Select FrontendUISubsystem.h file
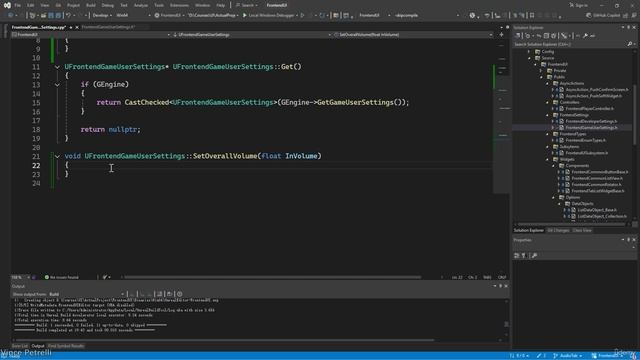Screen dimensions: 640x360 (x=587, y=153)
